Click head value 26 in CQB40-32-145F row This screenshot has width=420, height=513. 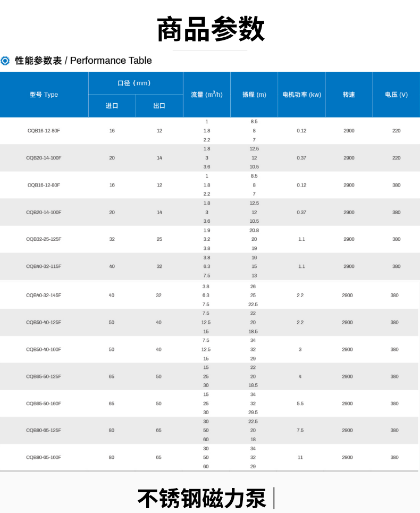click(x=253, y=287)
